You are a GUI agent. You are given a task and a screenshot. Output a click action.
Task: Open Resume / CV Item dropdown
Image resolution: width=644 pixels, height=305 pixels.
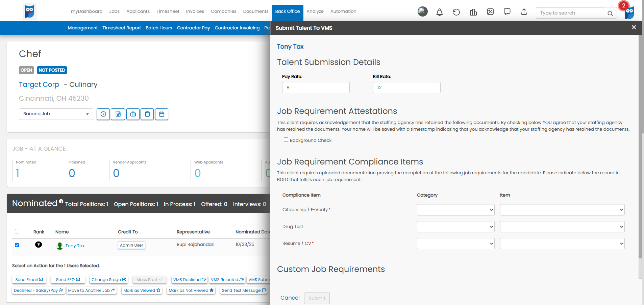[562, 244]
